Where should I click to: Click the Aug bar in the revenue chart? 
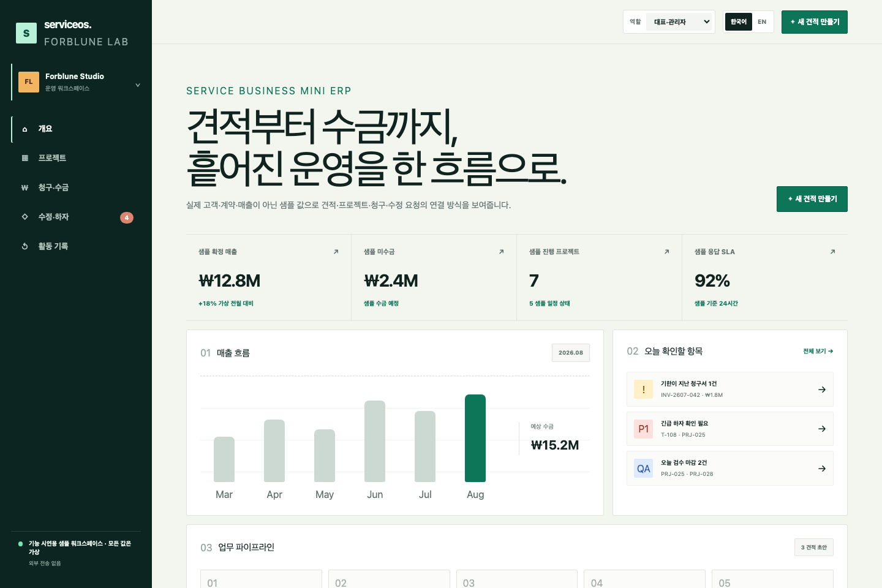coord(475,438)
